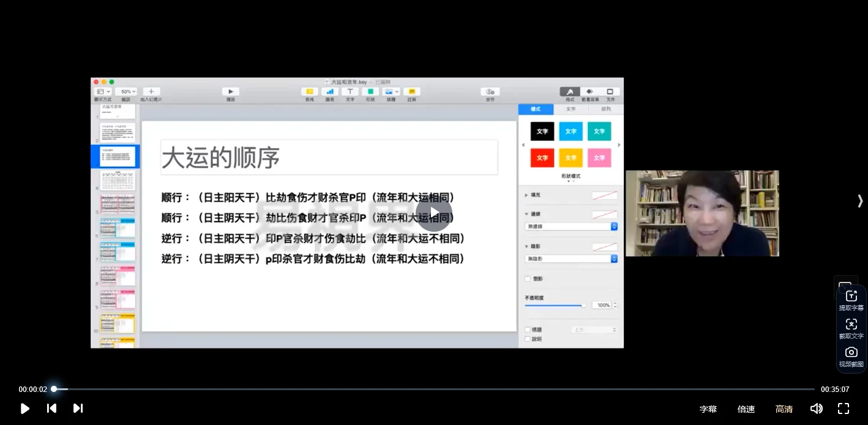Screen dimensions: 868x425
Task: Click the 高清 video quality button
Action: click(x=784, y=409)
